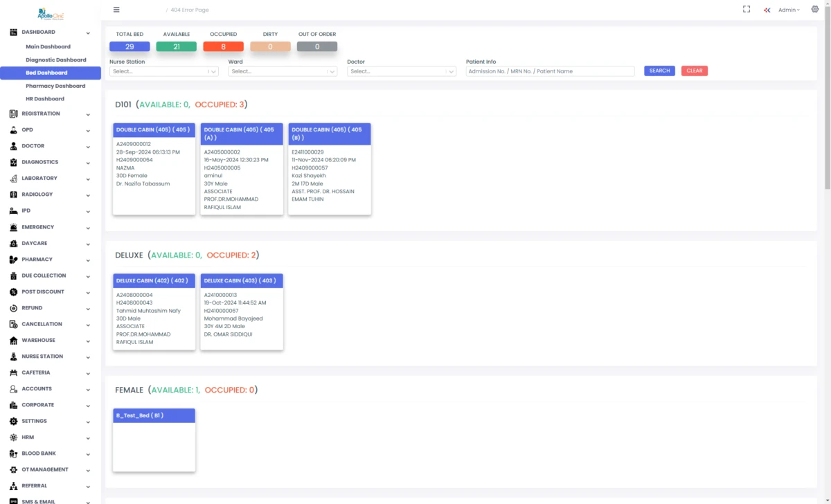Click the Radiology icon in the sidebar
The height and width of the screenshot is (504, 831).
[14, 195]
